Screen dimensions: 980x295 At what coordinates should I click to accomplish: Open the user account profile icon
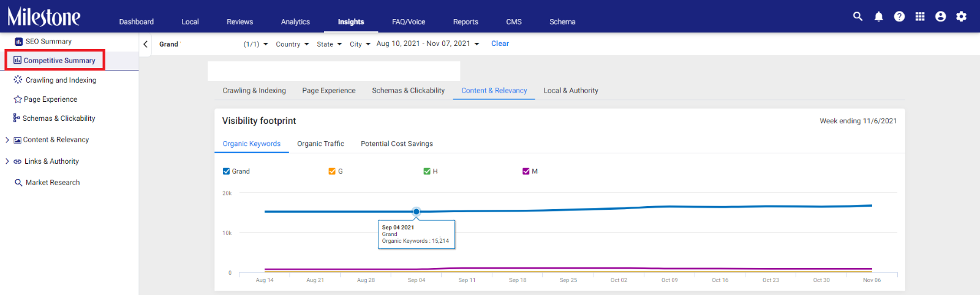(941, 17)
